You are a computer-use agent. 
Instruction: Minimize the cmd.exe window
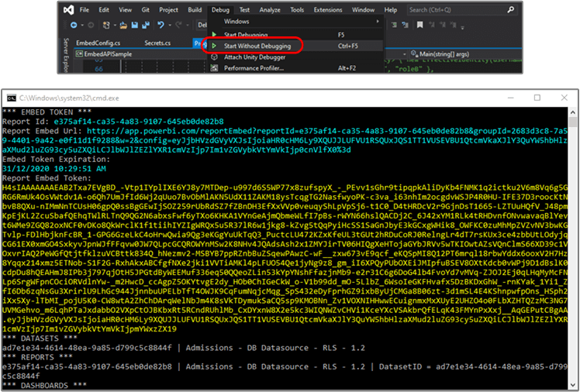point(510,98)
